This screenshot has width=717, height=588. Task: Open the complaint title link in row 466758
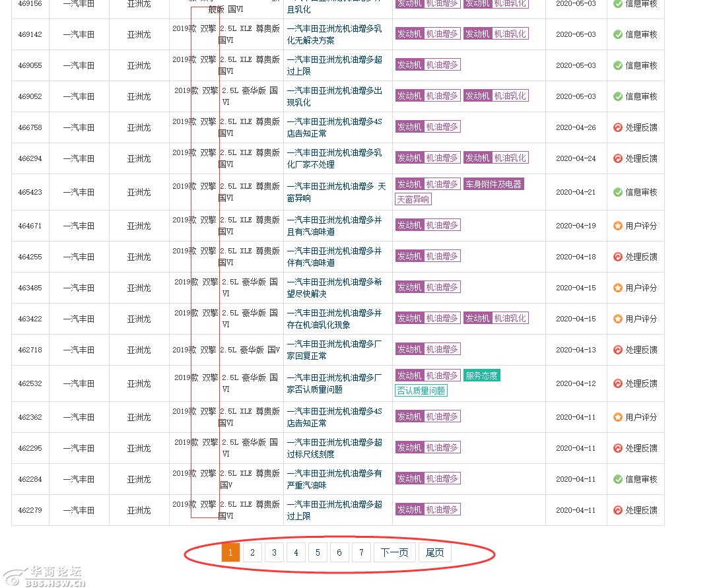pyautogui.click(x=334, y=127)
